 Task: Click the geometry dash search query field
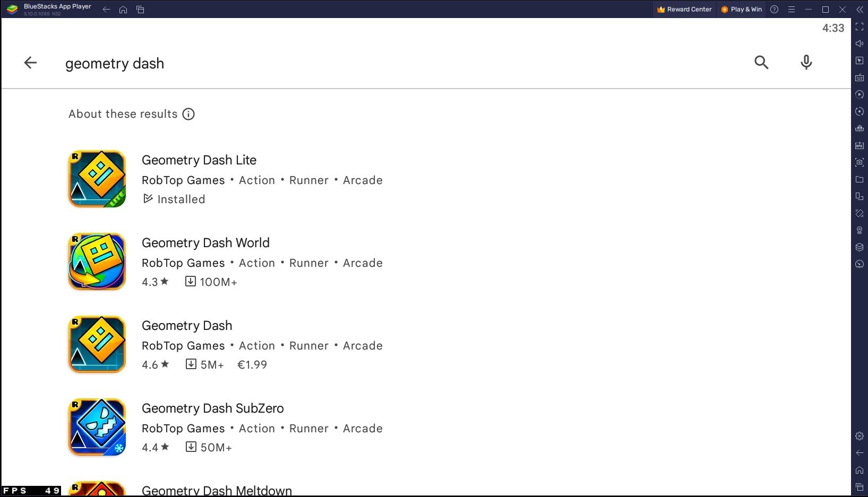point(115,64)
